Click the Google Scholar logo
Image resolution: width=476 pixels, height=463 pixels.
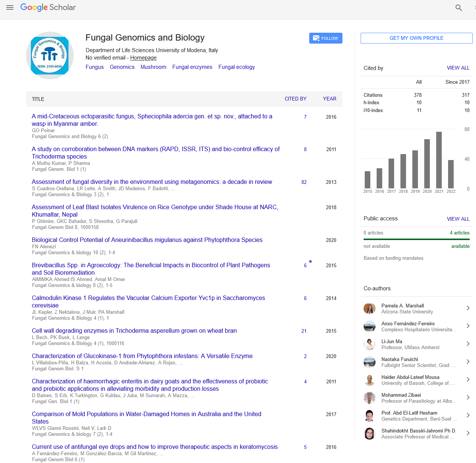(x=48, y=7)
